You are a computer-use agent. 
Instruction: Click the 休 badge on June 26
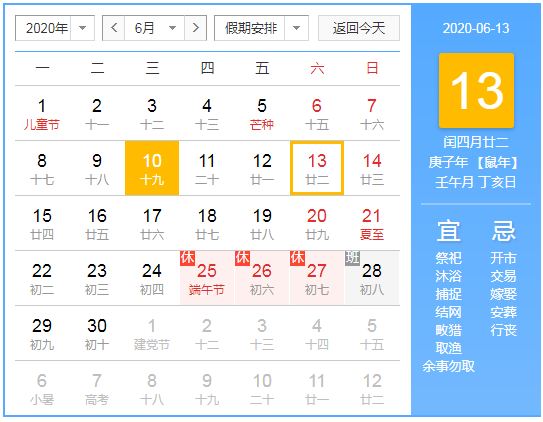(x=242, y=258)
